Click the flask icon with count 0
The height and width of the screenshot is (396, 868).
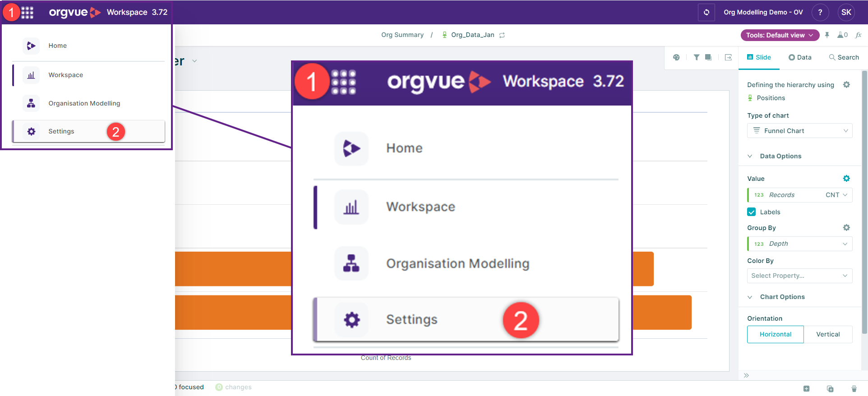(842, 35)
